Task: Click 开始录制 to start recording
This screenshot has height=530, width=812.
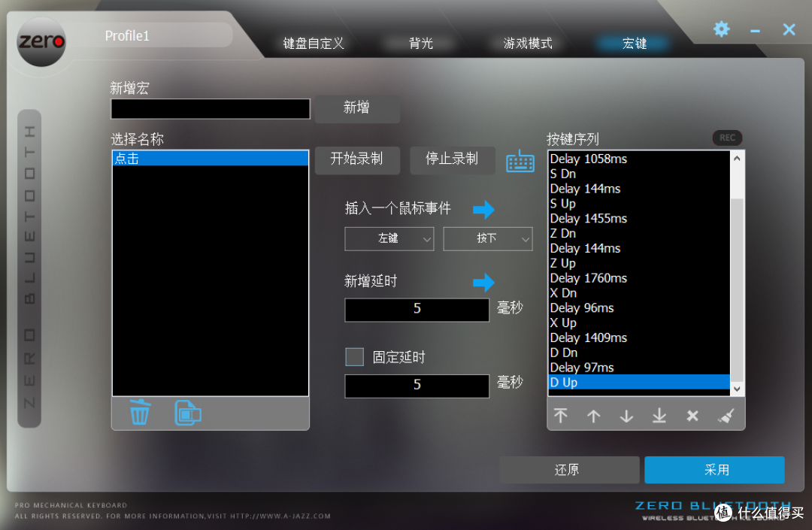Action: tap(357, 159)
